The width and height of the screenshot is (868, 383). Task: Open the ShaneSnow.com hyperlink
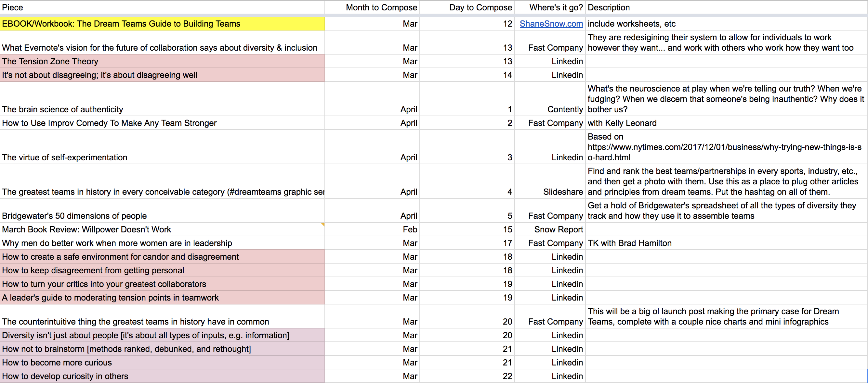tap(551, 24)
